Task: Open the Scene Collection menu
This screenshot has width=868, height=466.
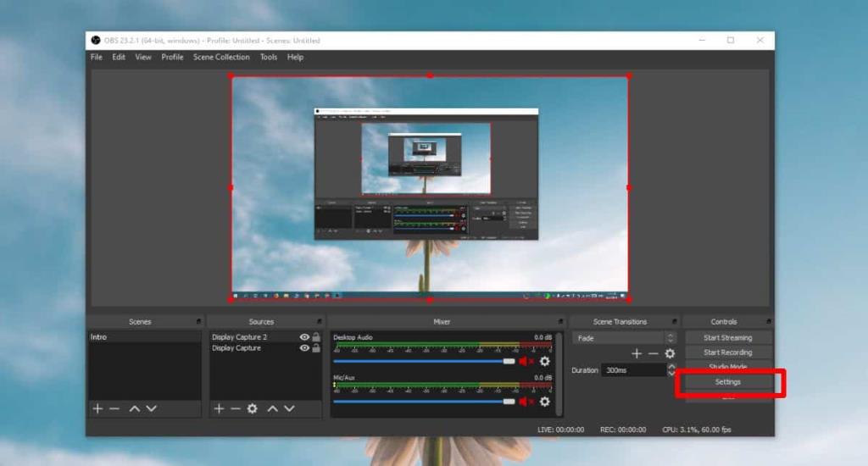Action: 221,58
